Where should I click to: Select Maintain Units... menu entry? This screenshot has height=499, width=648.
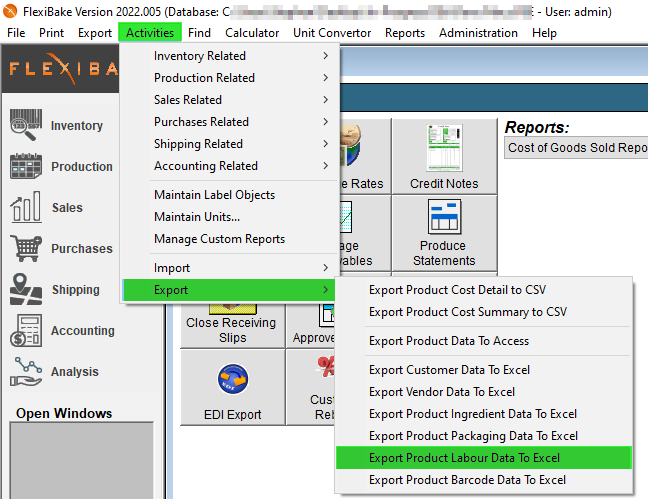coord(231,216)
